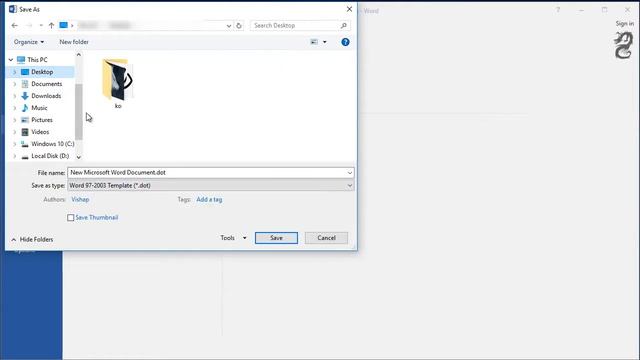Click the Forward arrow in the navigation bar
The width and height of the screenshot is (640, 360).
click(x=29, y=25)
